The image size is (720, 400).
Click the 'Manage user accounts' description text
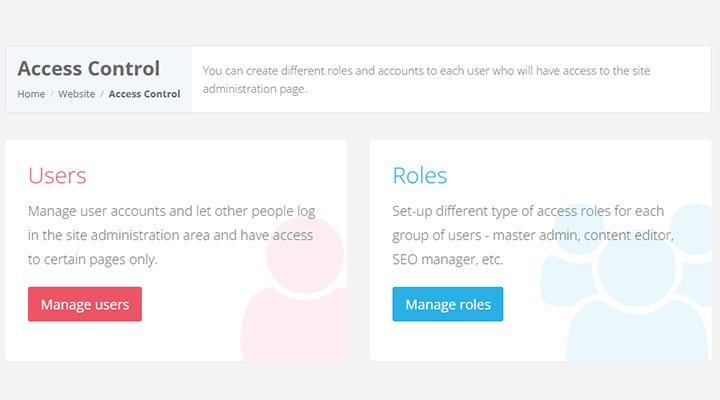coord(172,235)
